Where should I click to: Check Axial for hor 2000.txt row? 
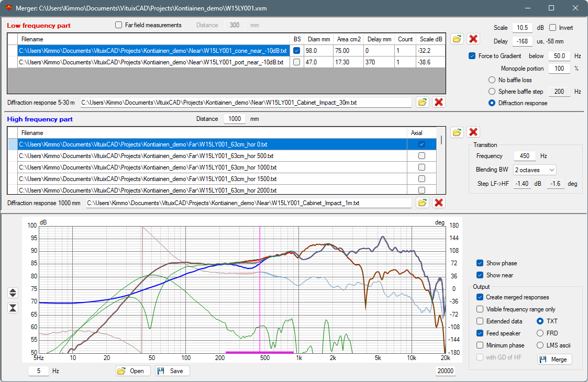point(422,190)
